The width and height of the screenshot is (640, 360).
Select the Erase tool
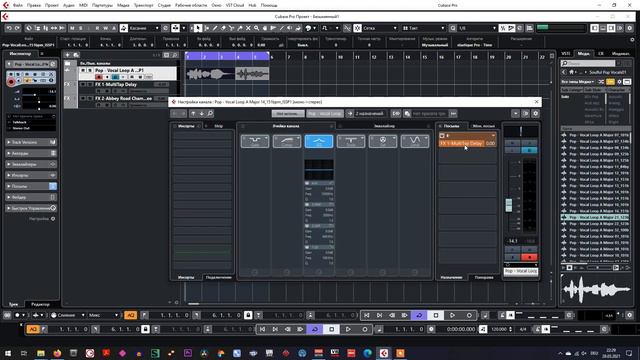pyautogui.click(x=223, y=28)
